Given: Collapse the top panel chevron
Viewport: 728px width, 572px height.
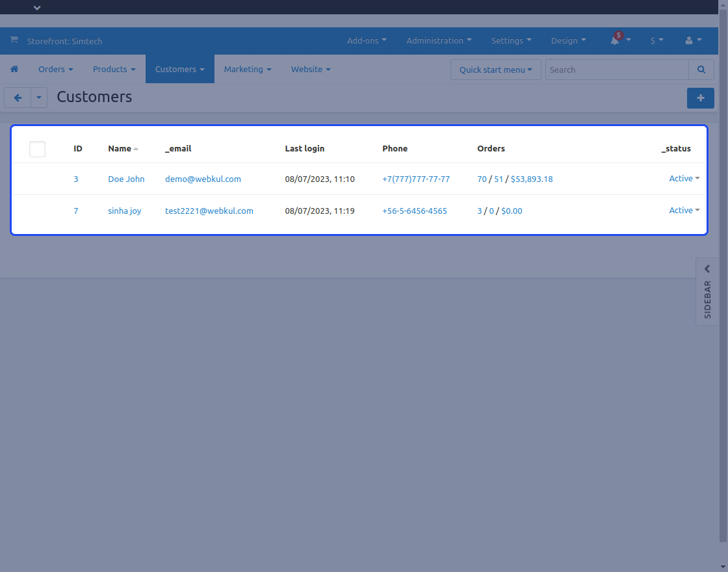Looking at the screenshot, I should tap(37, 8).
